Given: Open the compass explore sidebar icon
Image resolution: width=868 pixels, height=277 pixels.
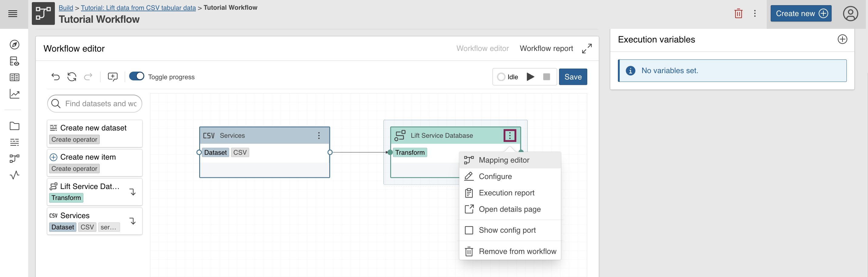Looking at the screenshot, I should tap(15, 45).
